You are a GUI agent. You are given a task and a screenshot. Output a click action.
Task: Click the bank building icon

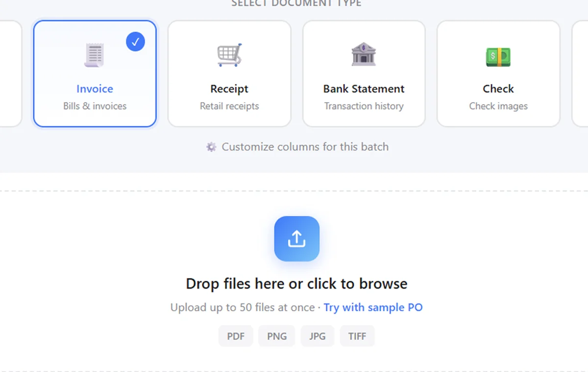pos(364,54)
